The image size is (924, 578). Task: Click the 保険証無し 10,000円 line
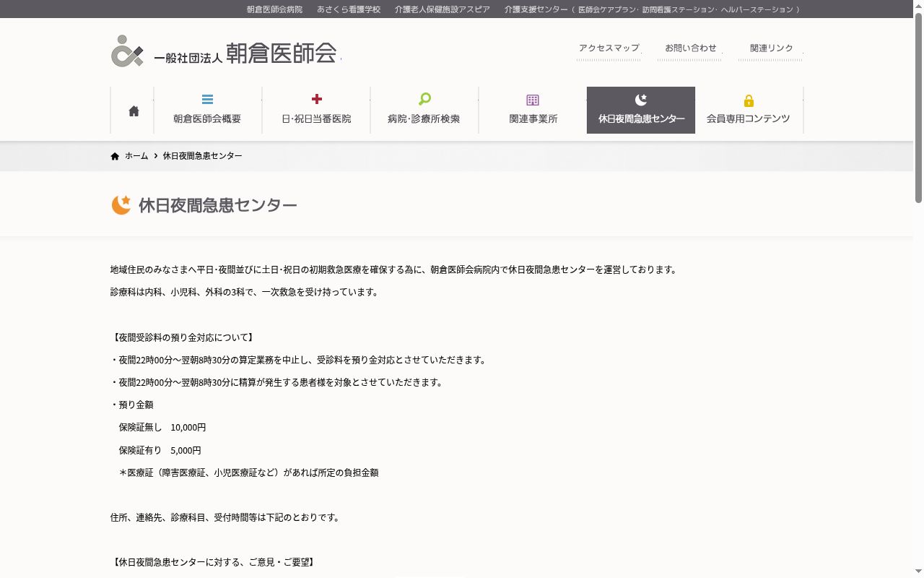coord(162,428)
